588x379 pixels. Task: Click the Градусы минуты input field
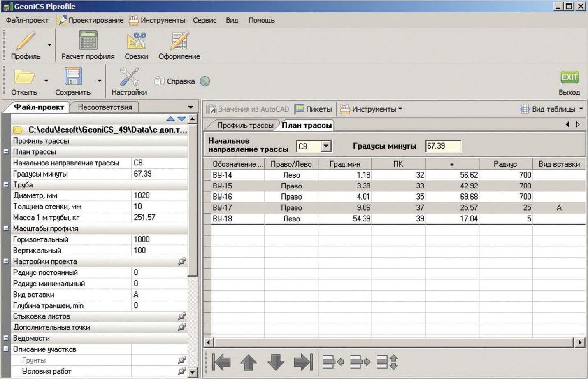[x=443, y=146]
